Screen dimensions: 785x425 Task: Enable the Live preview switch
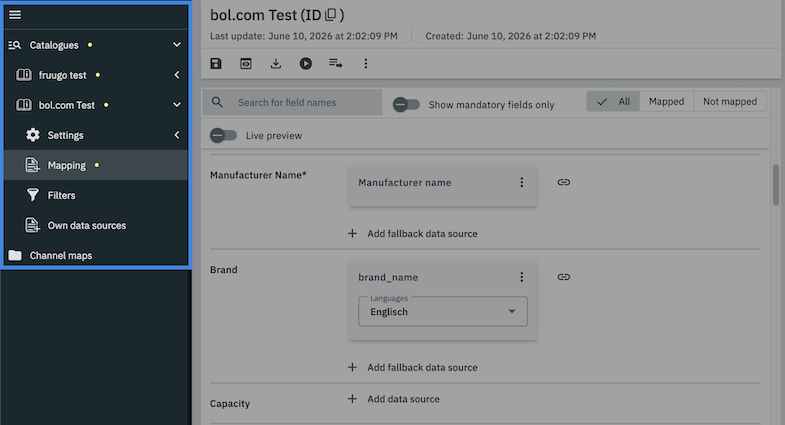[223, 135]
